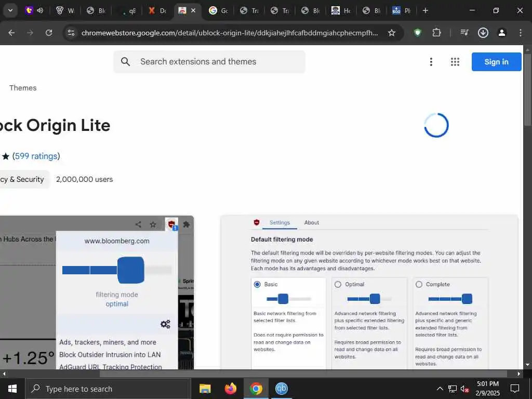Screen dimensions: 532x399
Task: Click the 2,000,000 users text
Action: coord(85,179)
